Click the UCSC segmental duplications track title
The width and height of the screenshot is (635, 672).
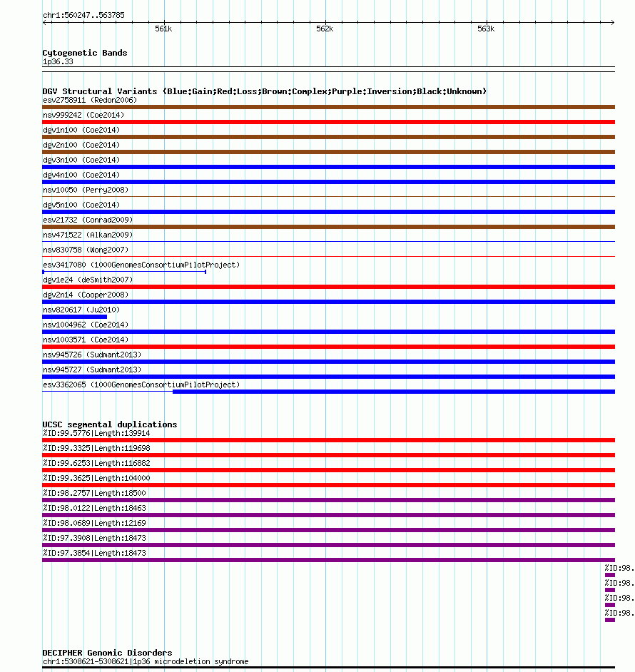pos(109,424)
